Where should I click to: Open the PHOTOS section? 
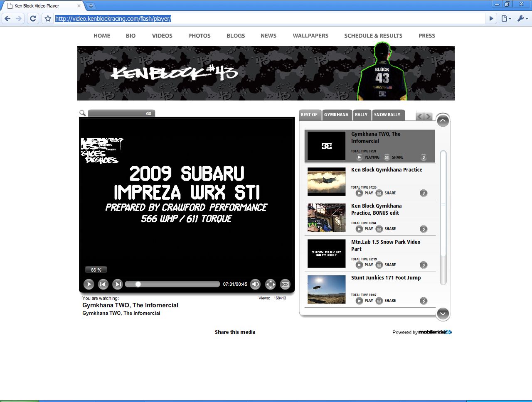(199, 36)
